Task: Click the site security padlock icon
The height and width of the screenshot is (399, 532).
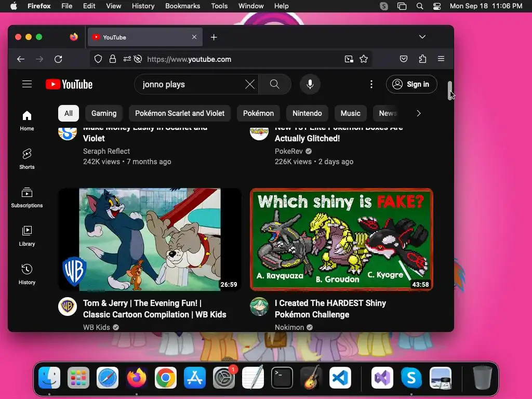Action: [113, 59]
